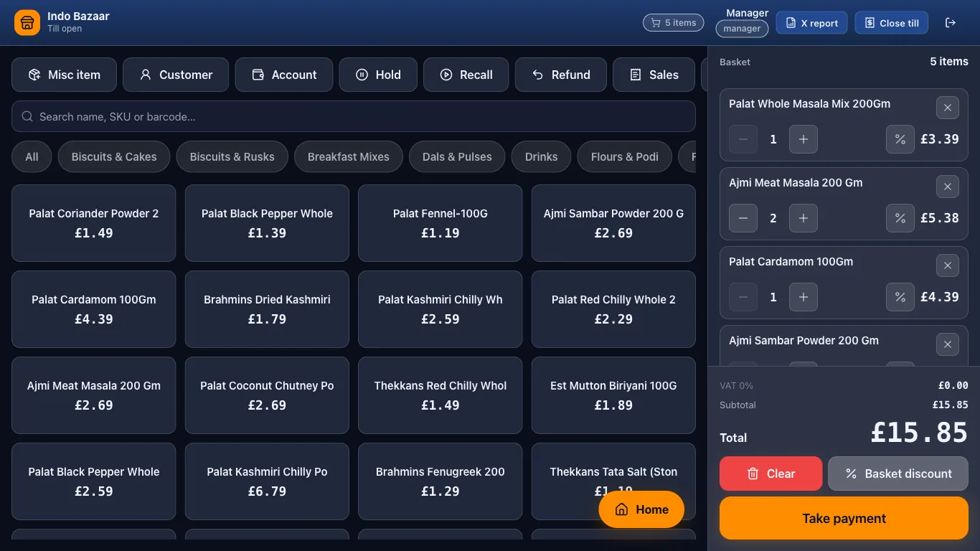Screen dimensions: 980x551
Task: Open the Account option
Action: (x=284, y=75)
